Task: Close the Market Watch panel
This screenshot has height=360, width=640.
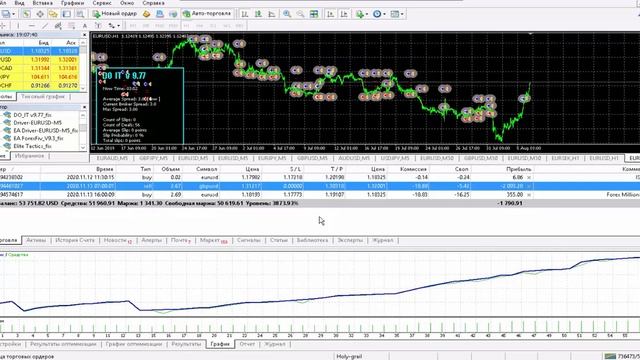Action: tap(84, 35)
